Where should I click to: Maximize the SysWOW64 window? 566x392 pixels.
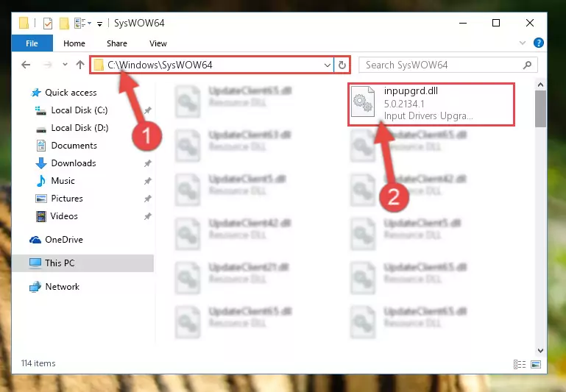(496, 23)
